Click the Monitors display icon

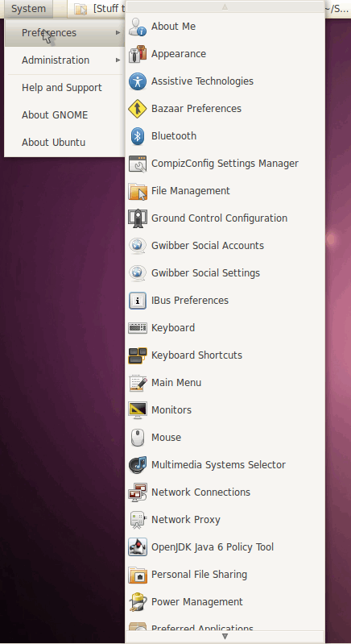138,410
